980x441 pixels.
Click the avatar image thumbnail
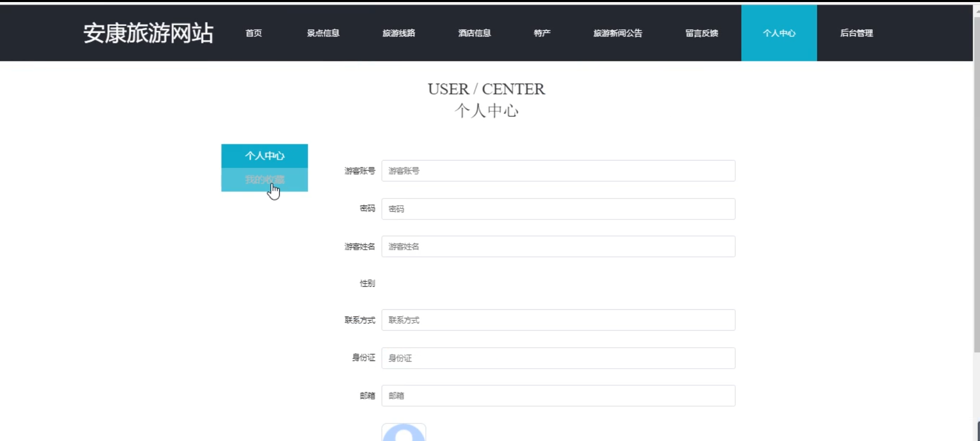click(404, 432)
